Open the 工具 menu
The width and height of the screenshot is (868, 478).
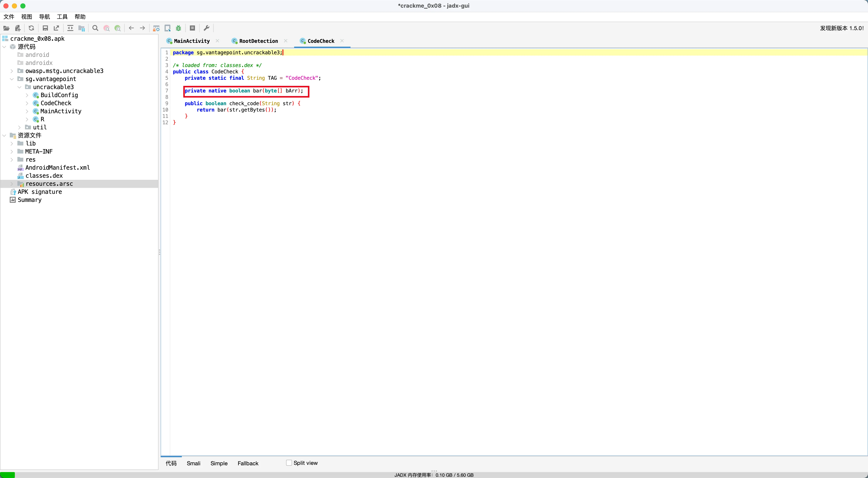pyautogui.click(x=62, y=17)
